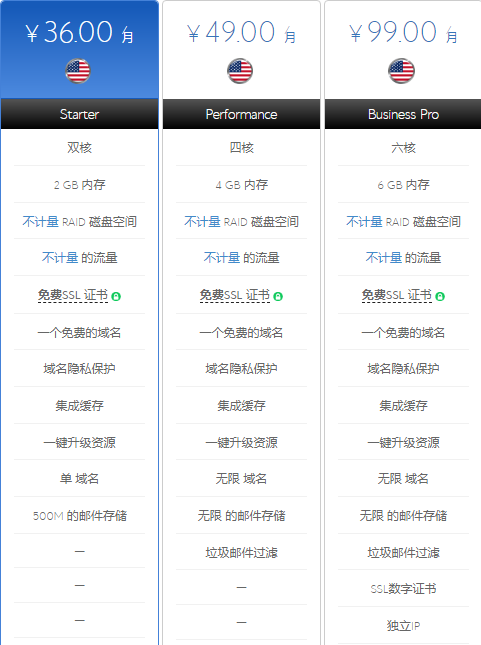Select the Starter plan header
Screen dimensions: 481x645
tap(79, 114)
